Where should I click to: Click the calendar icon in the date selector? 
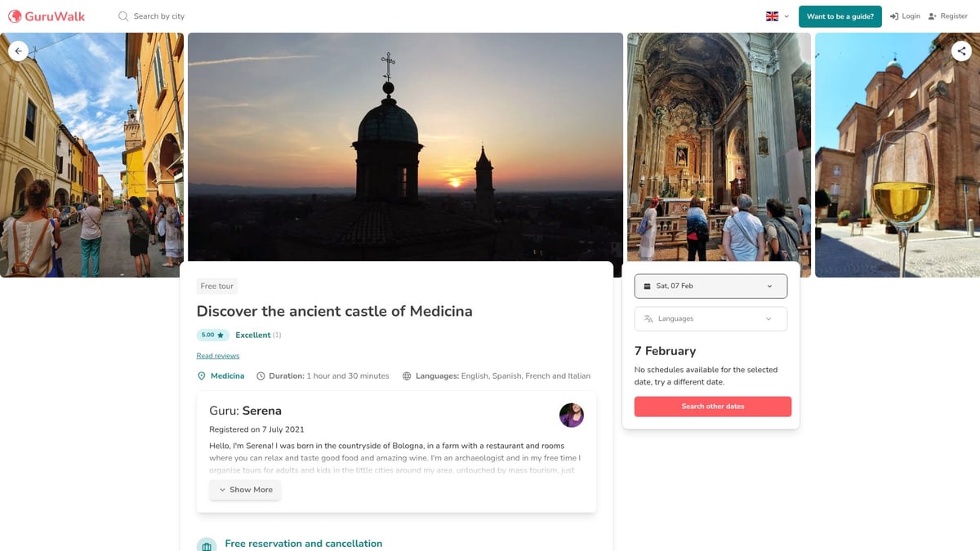coord(648,286)
